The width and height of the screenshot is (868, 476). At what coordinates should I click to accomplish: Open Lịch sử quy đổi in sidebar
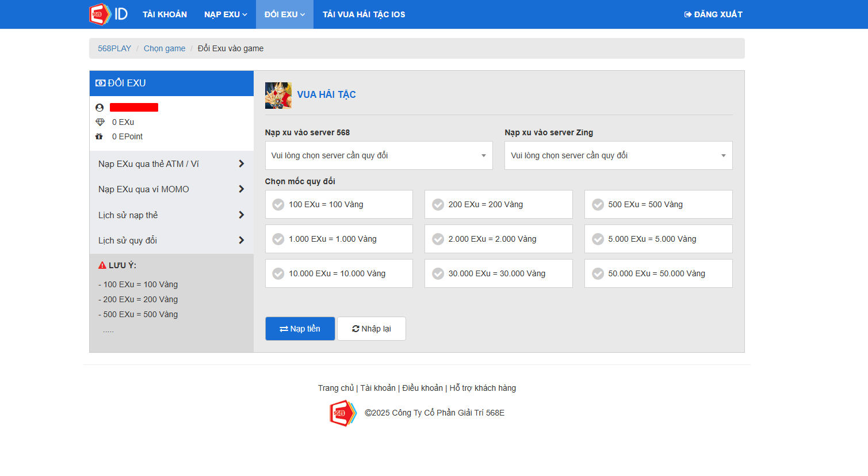pos(171,241)
